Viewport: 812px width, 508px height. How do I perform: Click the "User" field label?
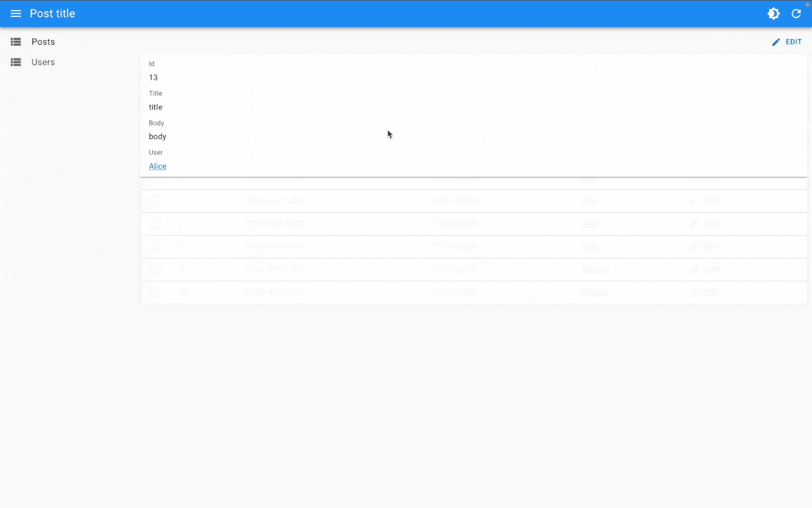coord(156,152)
